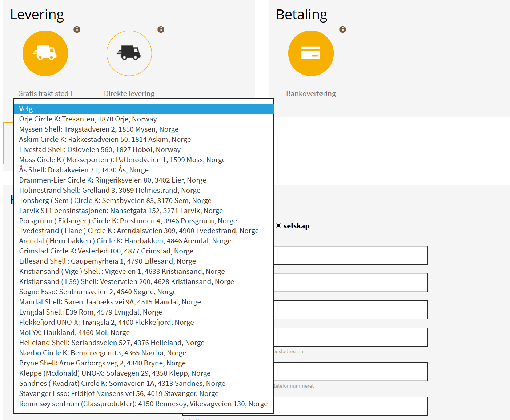This screenshot has height=420, width=510.
Task: Select Askim Circle K Rakkestadveien option
Action: 144,139
